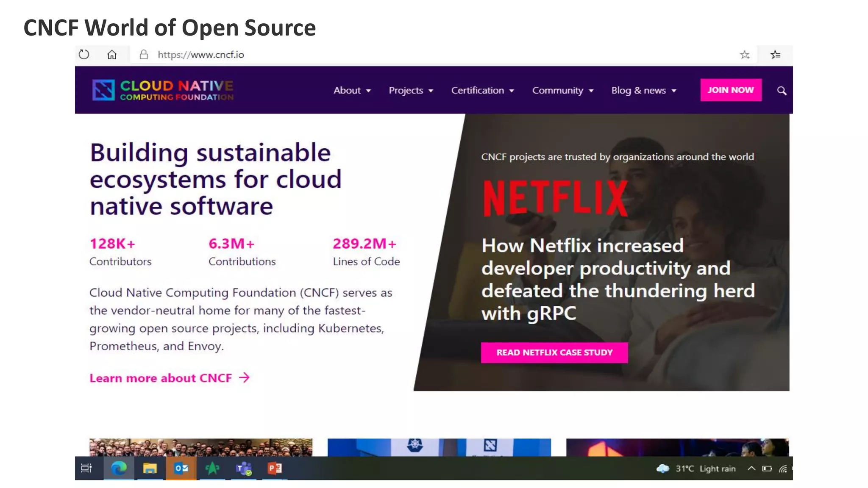Expand the Certification menu
Image resolution: width=868 pixels, height=488 pixels.
(x=482, y=90)
